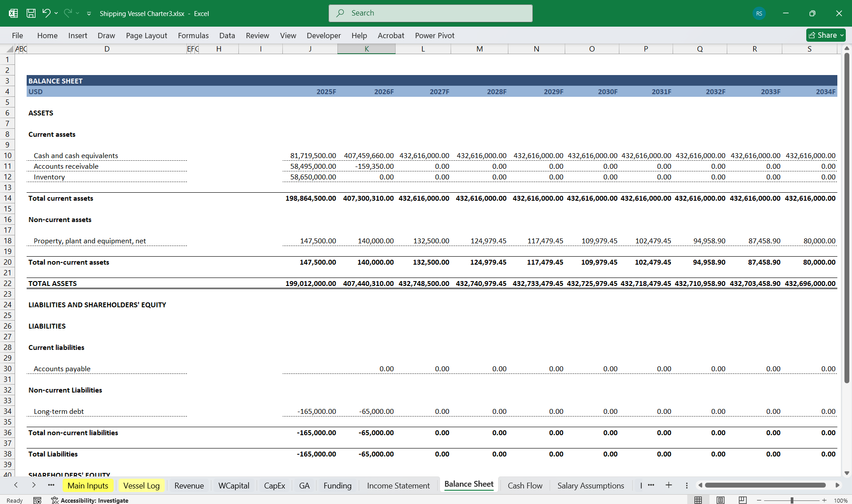Screen dimensions: 852x504
Task: Switch to the GA sheet
Action: pyautogui.click(x=304, y=485)
